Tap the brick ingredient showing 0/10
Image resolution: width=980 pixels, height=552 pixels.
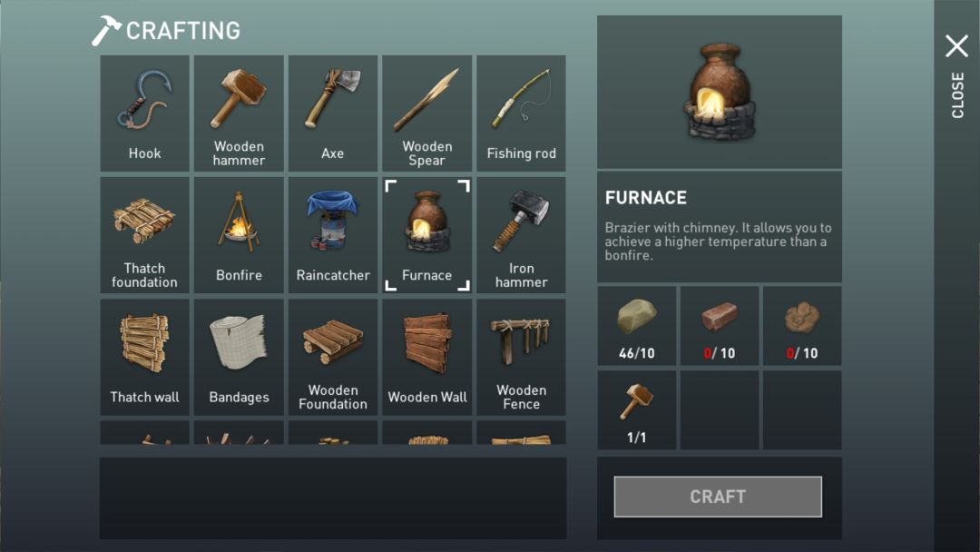tap(720, 326)
